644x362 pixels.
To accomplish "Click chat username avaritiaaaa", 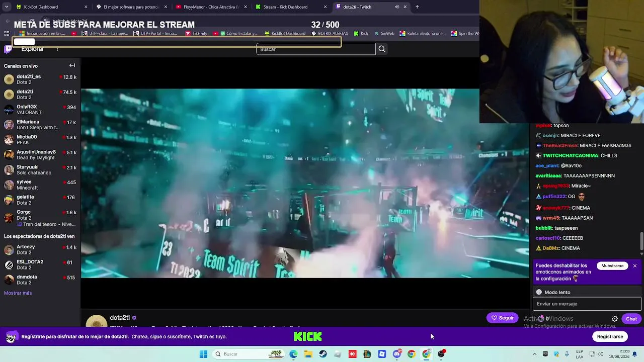I will click(x=548, y=176).
